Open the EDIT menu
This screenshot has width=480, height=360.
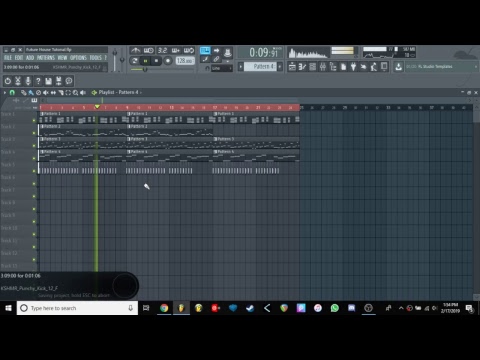click(x=19, y=58)
